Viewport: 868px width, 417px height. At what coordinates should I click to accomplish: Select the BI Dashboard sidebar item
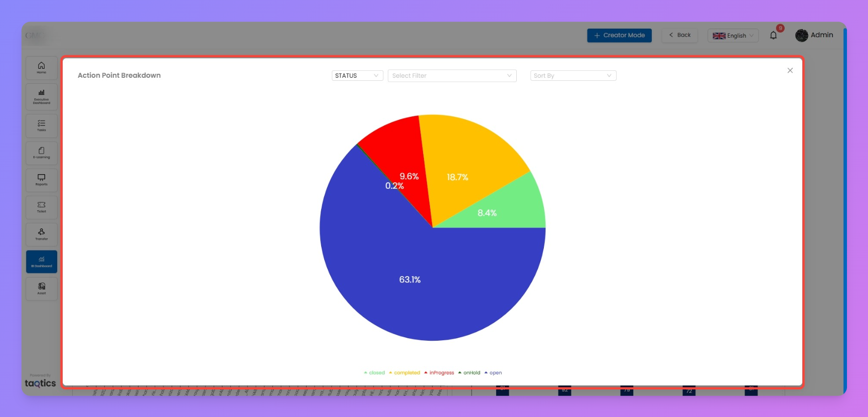42,261
